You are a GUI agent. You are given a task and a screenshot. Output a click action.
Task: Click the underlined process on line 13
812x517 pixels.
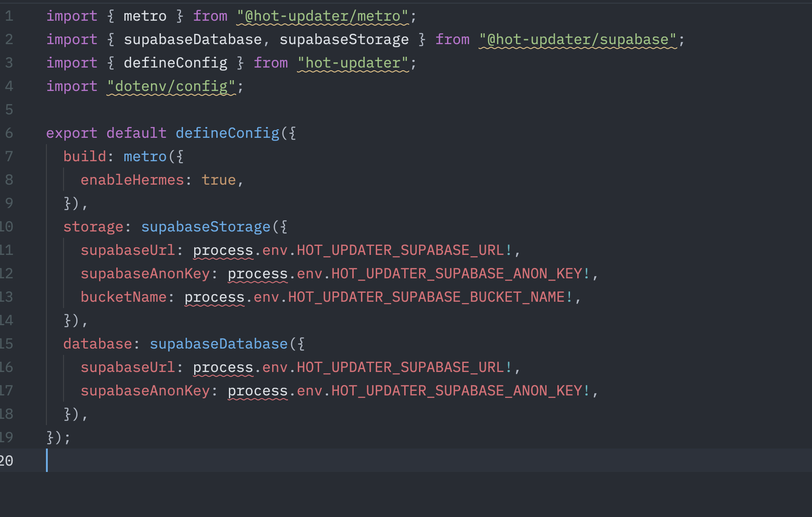coord(214,297)
